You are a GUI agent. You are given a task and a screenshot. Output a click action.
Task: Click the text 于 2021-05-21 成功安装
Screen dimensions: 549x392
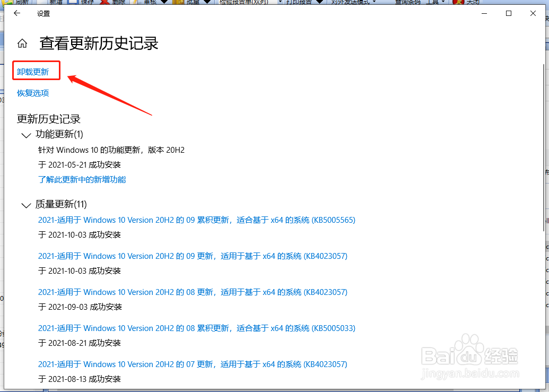pos(80,164)
